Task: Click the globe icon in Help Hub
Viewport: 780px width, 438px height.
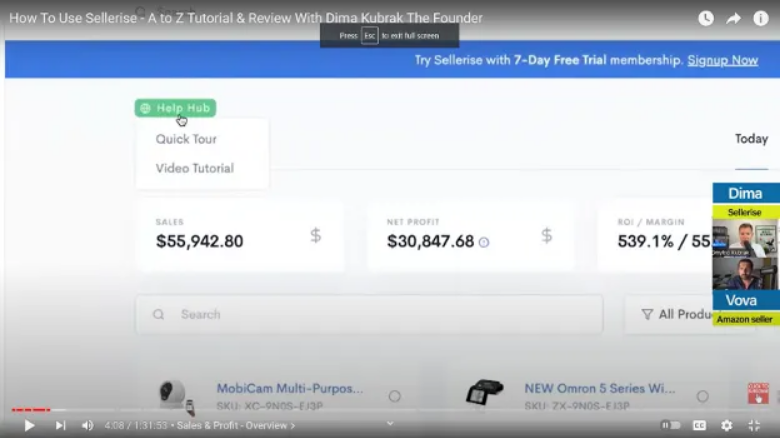Action: [145, 109]
